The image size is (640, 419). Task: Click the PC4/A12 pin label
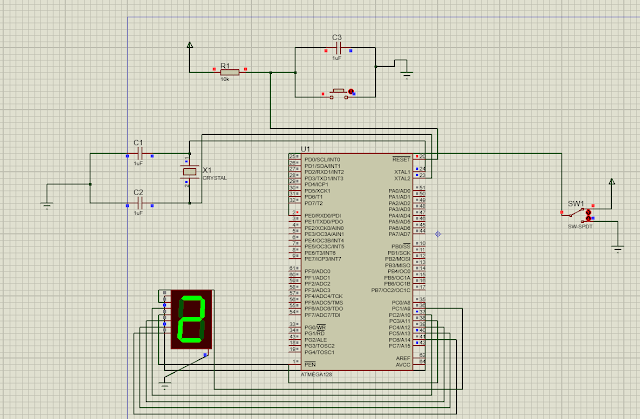point(399,327)
